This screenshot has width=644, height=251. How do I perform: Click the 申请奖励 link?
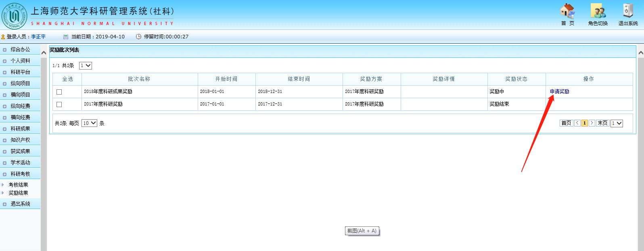tap(559, 92)
